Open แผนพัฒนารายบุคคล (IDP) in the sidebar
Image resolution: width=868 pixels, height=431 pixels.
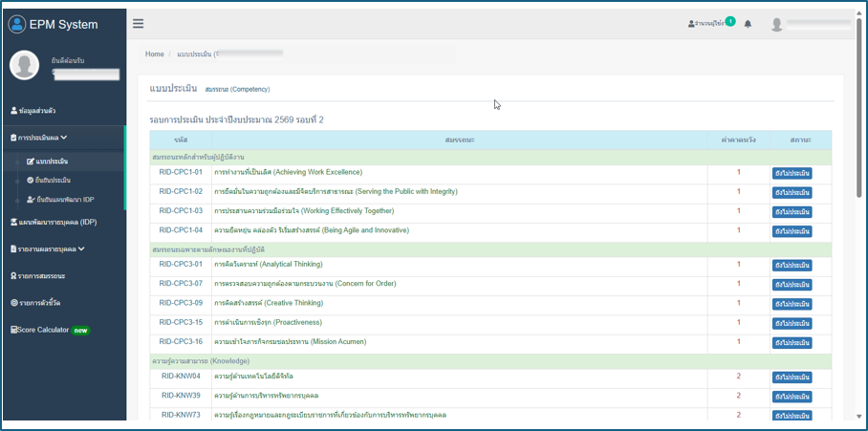[x=54, y=222]
